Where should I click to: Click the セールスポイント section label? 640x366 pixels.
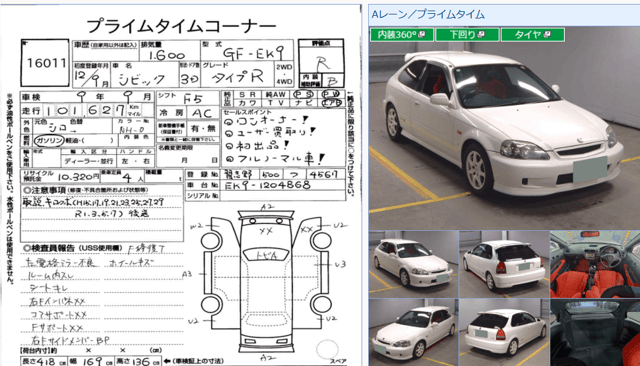(247, 112)
